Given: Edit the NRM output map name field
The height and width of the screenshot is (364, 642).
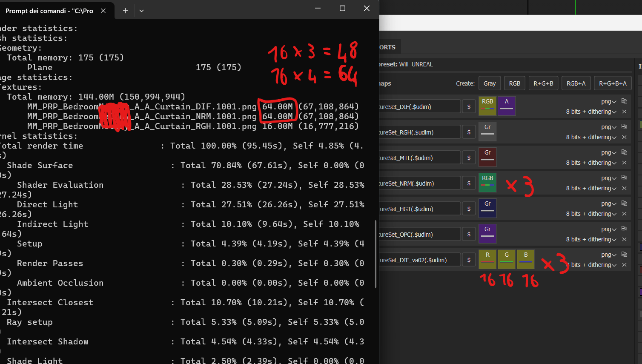Looking at the screenshot, I should pos(420,183).
